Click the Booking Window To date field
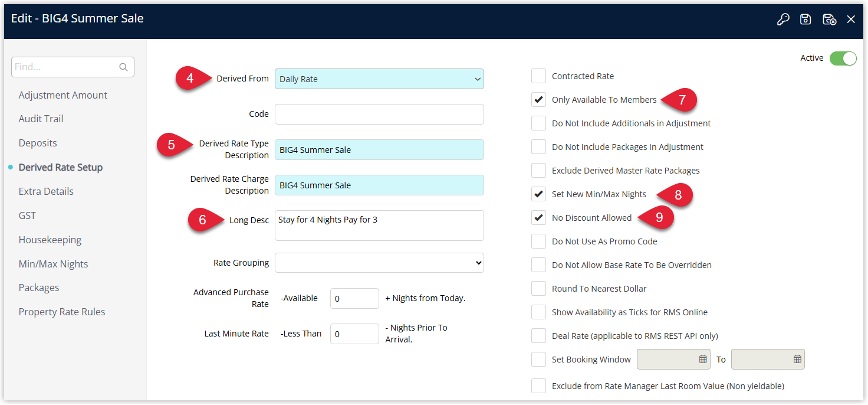 tap(768, 360)
